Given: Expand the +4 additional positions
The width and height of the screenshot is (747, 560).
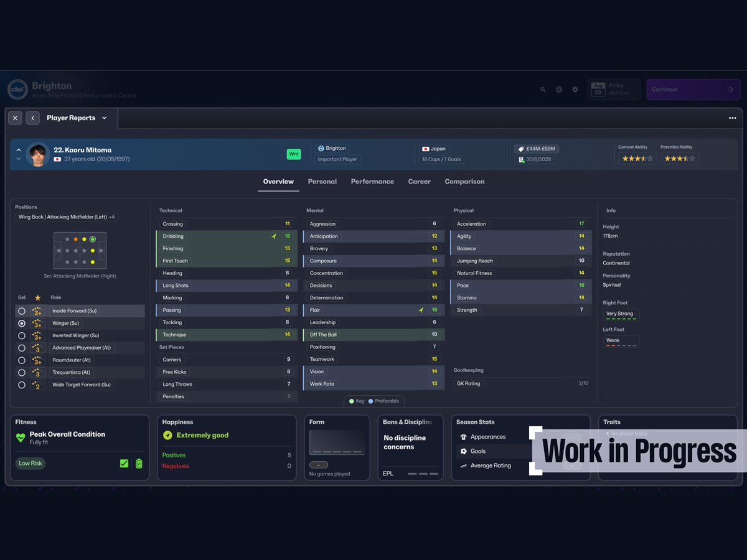Looking at the screenshot, I should (x=111, y=217).
